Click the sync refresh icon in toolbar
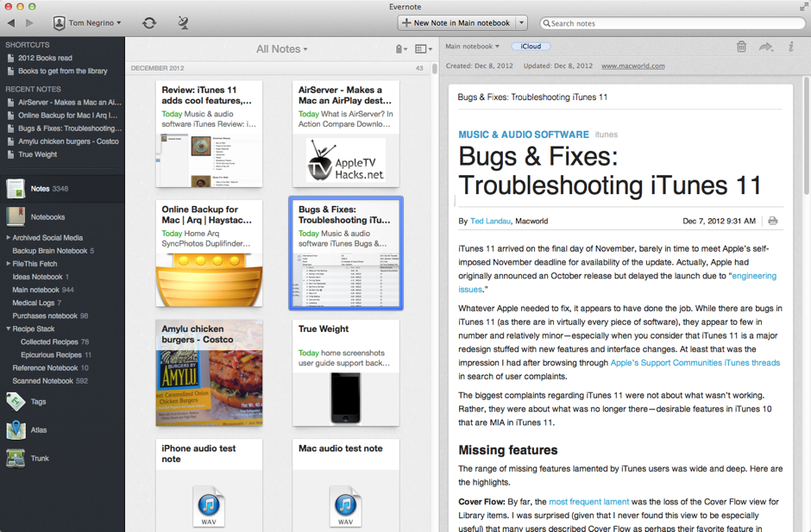The image size is (811, 532). (148, 22)
